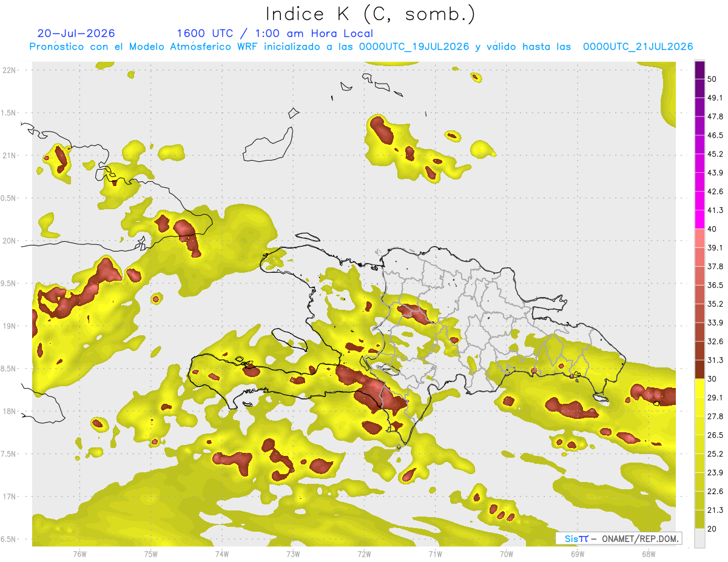Image resolution: width=728 pixels, height=562 pixels.
Task: Click the latitude label "21N"
Action: pyautogui.click(x=10, y=155)
